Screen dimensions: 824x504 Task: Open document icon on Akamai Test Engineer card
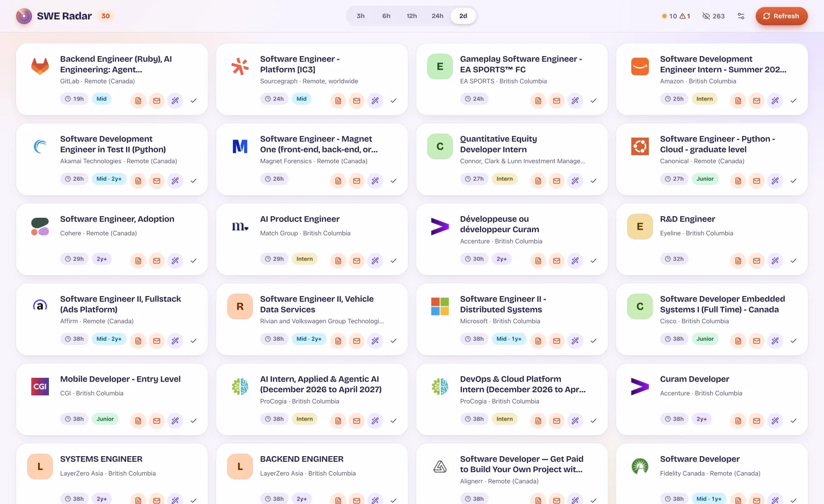tap(138, 181)
